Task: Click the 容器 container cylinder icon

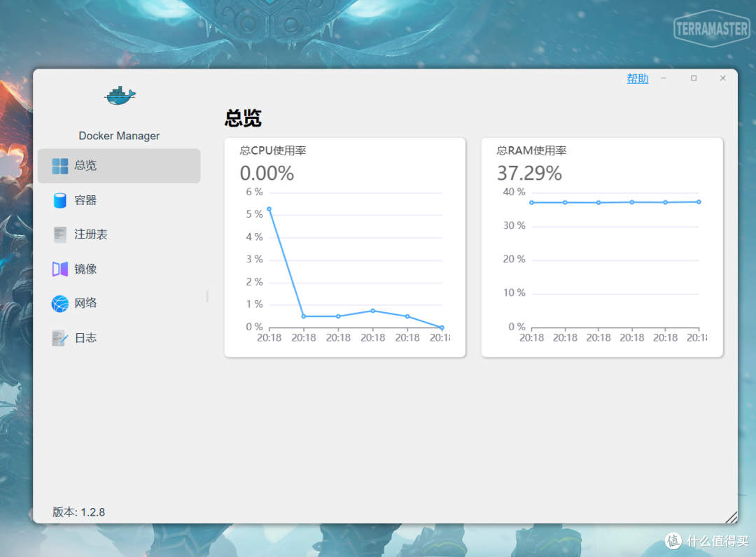Action: click(59, 200)
